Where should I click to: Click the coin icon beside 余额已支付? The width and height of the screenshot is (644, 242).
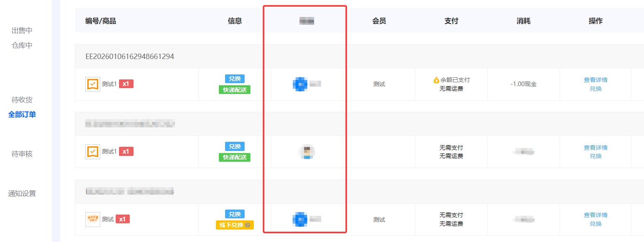tap(436, 79)
